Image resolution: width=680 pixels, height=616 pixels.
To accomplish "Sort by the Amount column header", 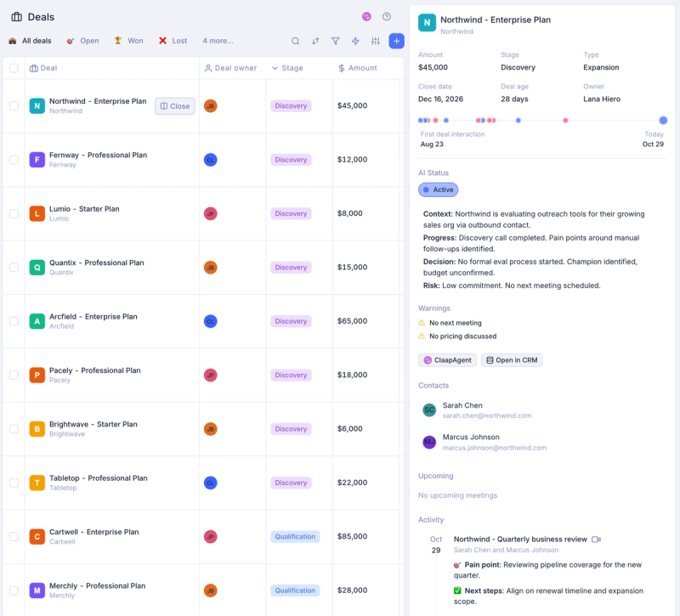I will pos(358,68).
